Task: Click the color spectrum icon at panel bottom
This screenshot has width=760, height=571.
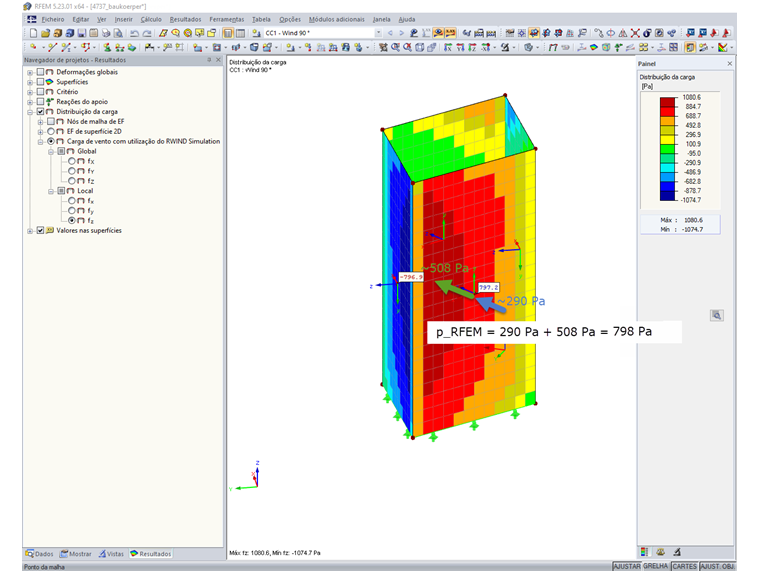Action: [644, 552]
